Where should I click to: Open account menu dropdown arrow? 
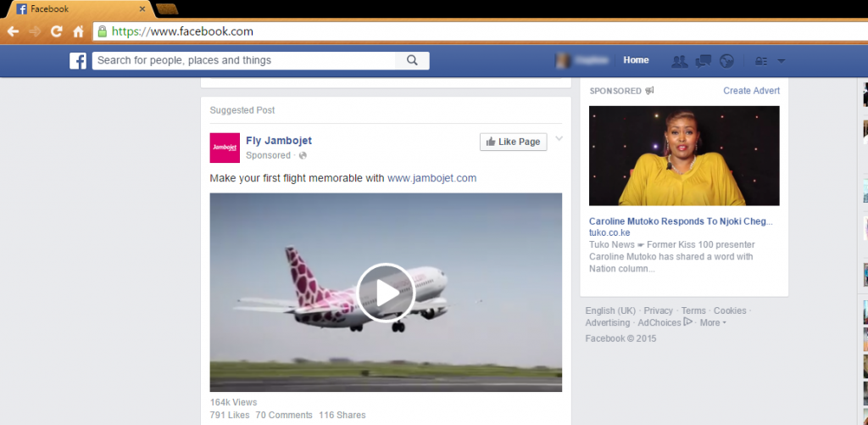(x=781, y=61)
